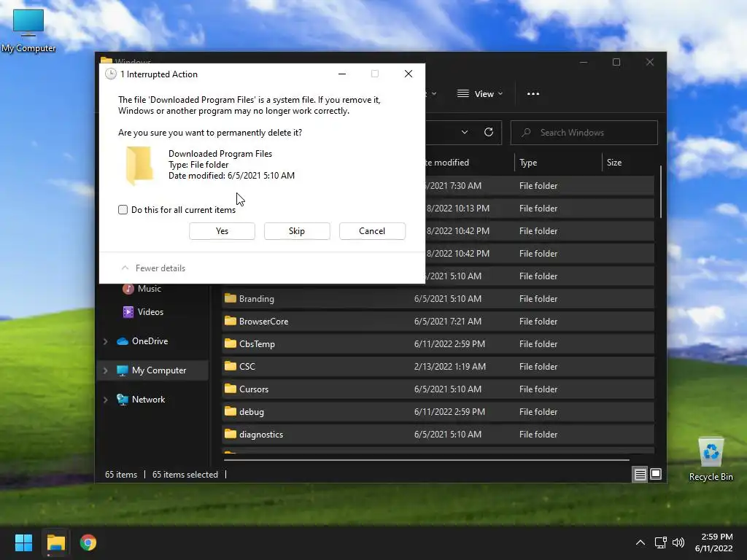Image resolution: width=747 pixels, height=560 pixels.
Task: Switch to details view layout icon
Action: (640, 474)
